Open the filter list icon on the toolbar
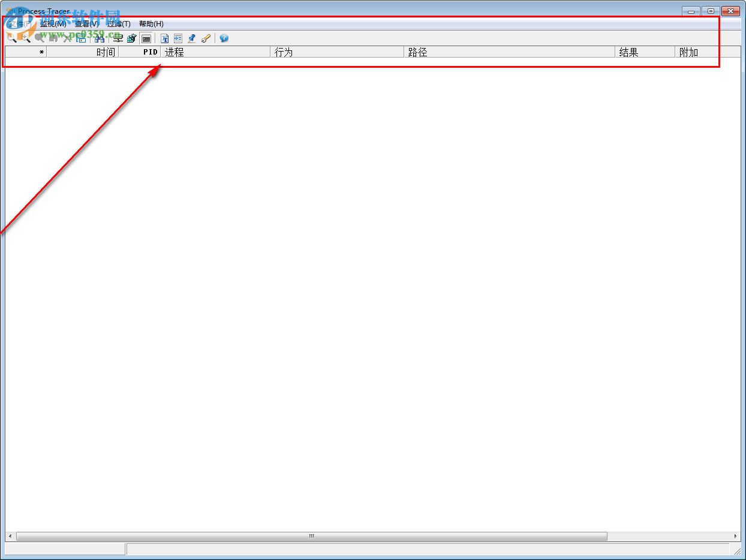 178,38
